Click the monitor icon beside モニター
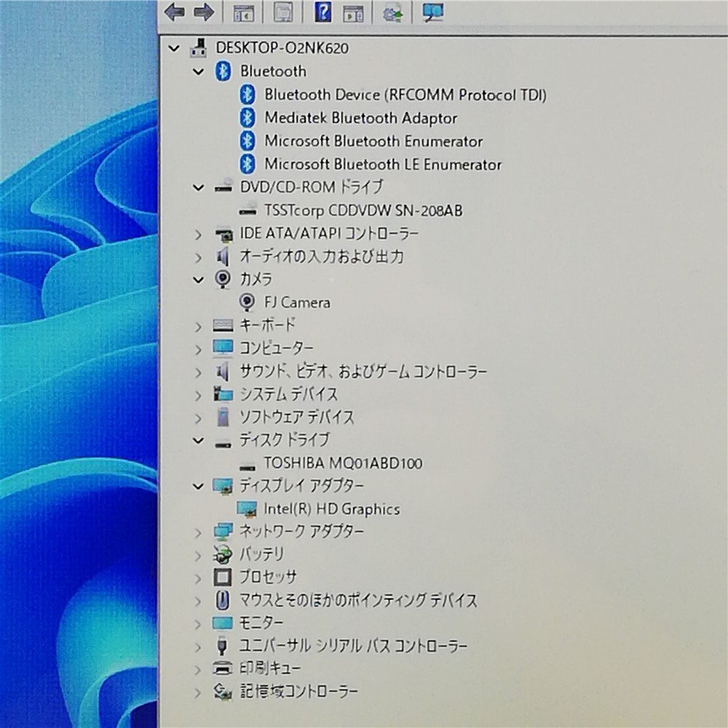Screen dimensions: 728x728 222,623
